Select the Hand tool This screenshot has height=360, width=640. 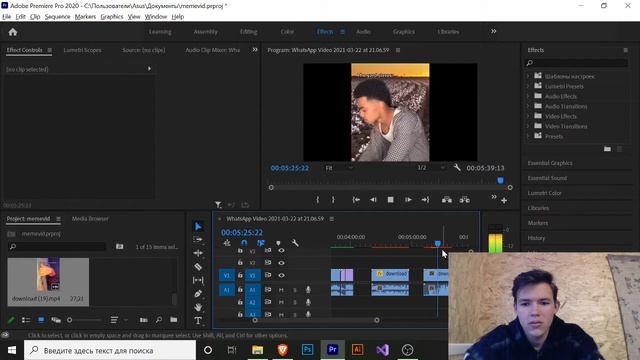click(x=198, y=307)
